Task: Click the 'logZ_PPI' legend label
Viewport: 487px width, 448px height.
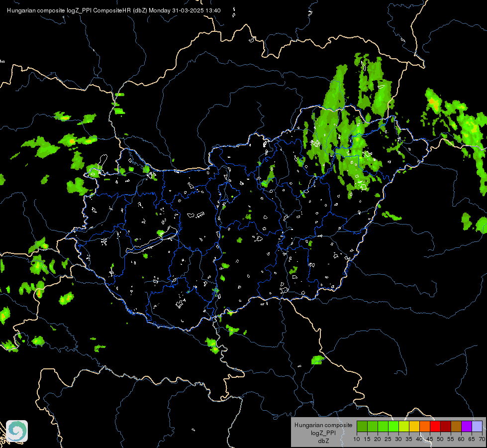Action: [323, 433]
